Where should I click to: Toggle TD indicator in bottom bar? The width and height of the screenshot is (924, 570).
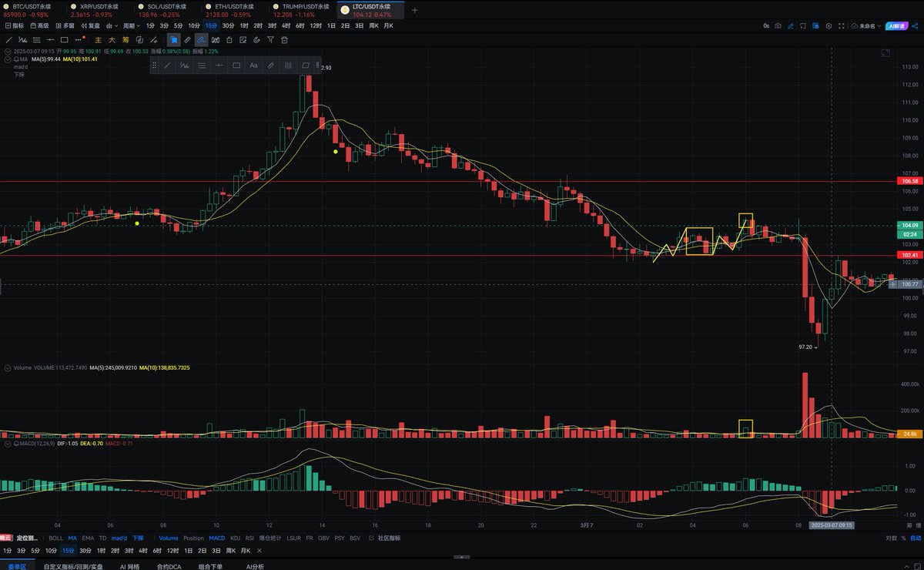coord(102,538)
